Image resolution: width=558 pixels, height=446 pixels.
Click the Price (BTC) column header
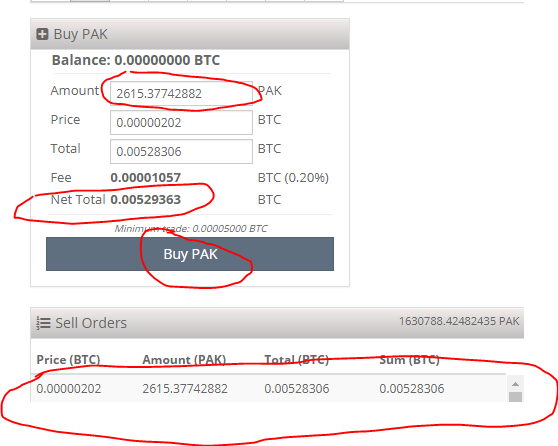point(68,360)
